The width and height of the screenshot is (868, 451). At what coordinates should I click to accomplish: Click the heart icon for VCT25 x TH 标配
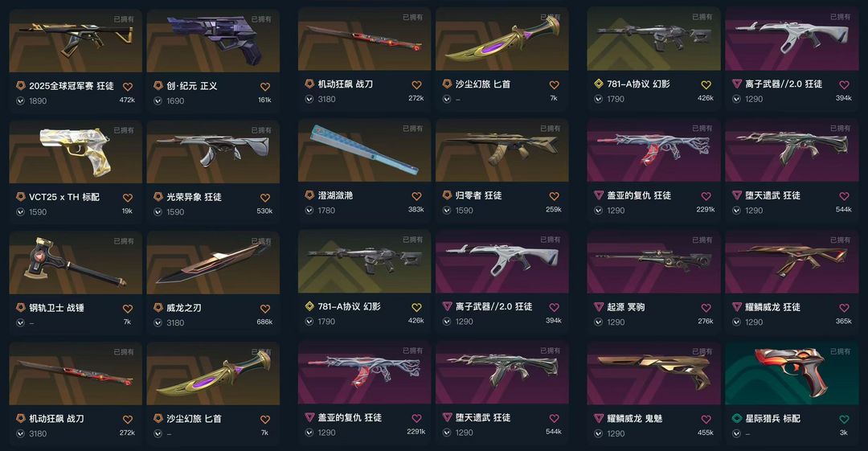point(127,198)
